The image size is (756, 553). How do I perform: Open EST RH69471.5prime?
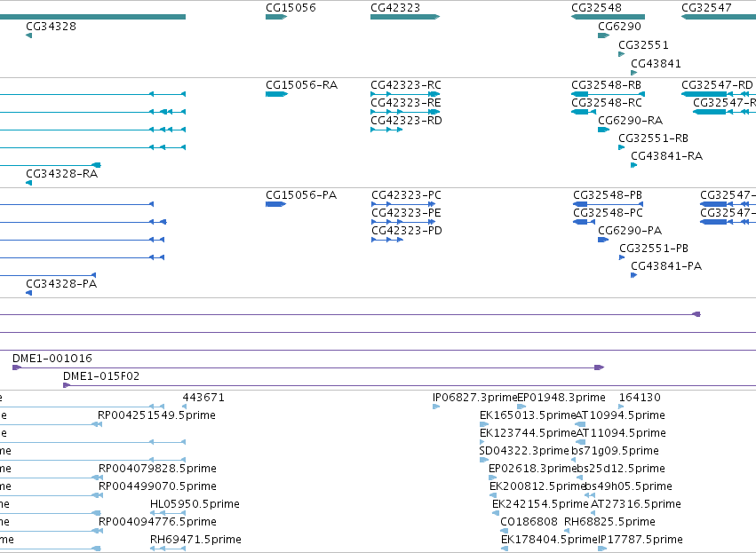195,540
